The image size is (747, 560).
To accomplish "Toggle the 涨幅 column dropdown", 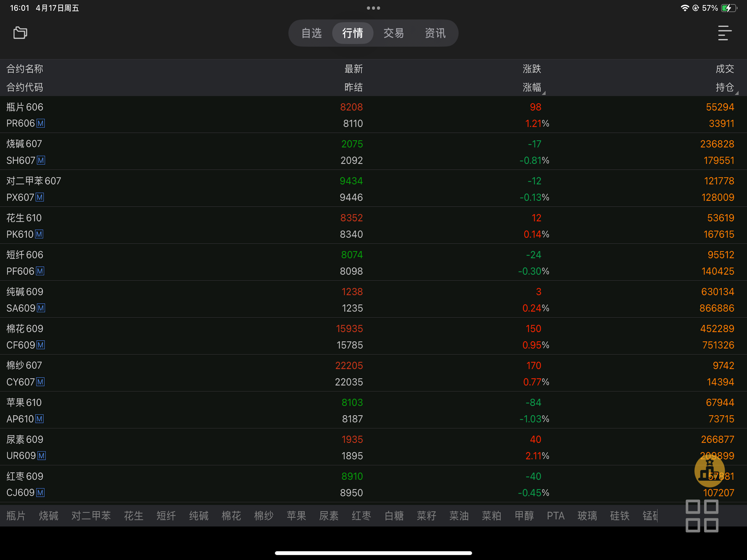I will click(533, 87).
